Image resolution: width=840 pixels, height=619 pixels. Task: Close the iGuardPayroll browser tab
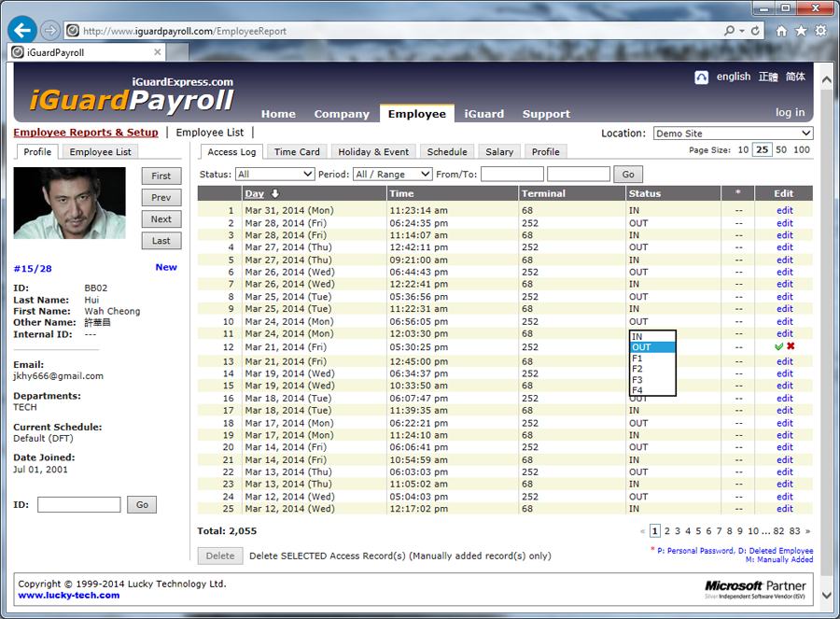point(158,52)
